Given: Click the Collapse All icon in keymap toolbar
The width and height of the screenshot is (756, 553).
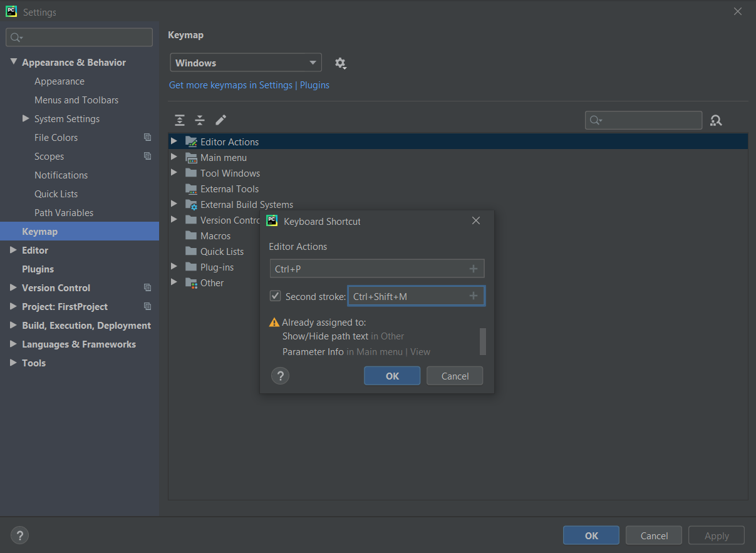Looking at the screenshot, I should pos(200,120).
